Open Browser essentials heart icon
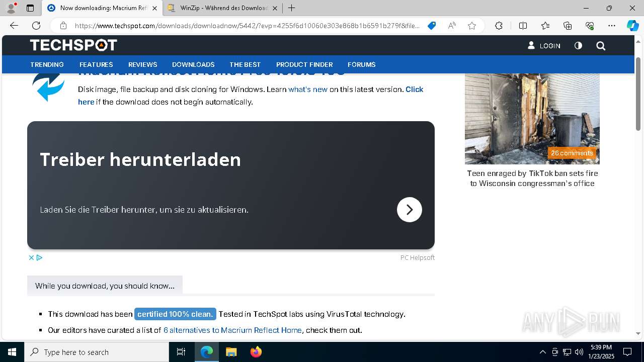 point(590,26)
